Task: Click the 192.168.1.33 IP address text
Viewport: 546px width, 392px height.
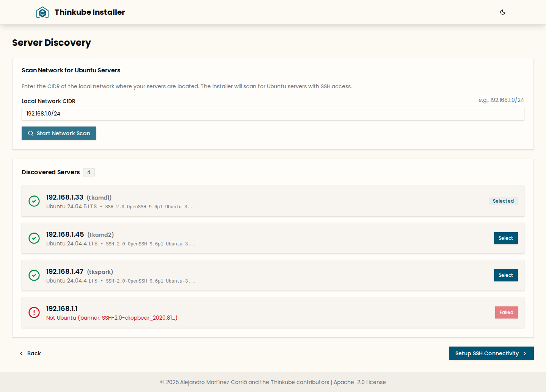Action: 65,197
